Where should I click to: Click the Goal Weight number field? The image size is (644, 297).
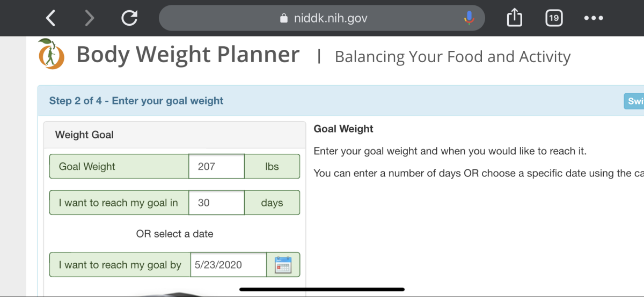click(x=216, y=167)
